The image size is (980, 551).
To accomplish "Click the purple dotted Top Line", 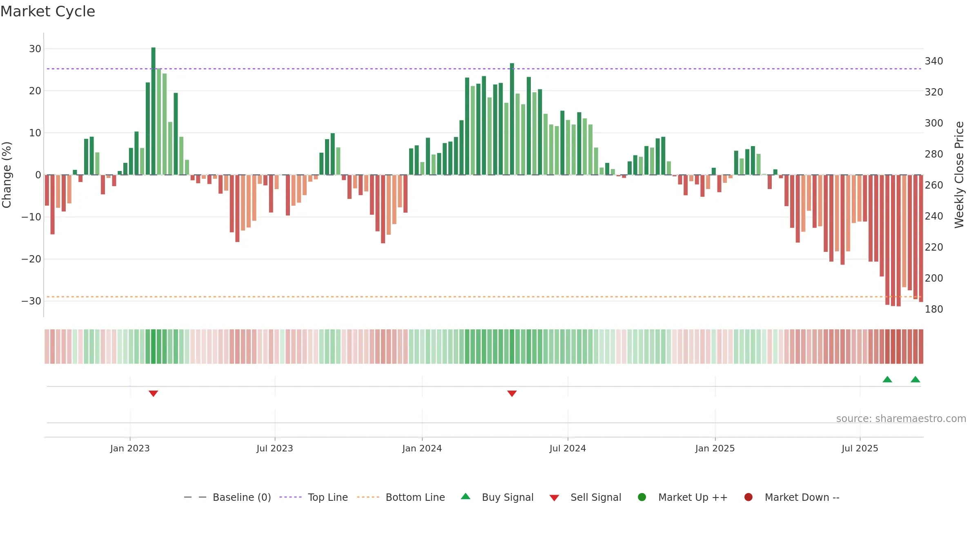I will pyautogui.click(x=484, y=69).
